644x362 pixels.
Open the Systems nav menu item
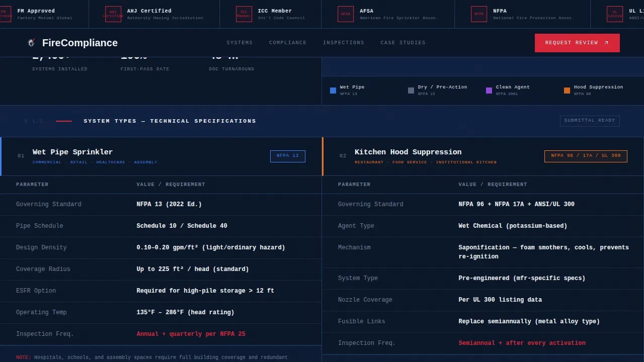pos(239,43)
